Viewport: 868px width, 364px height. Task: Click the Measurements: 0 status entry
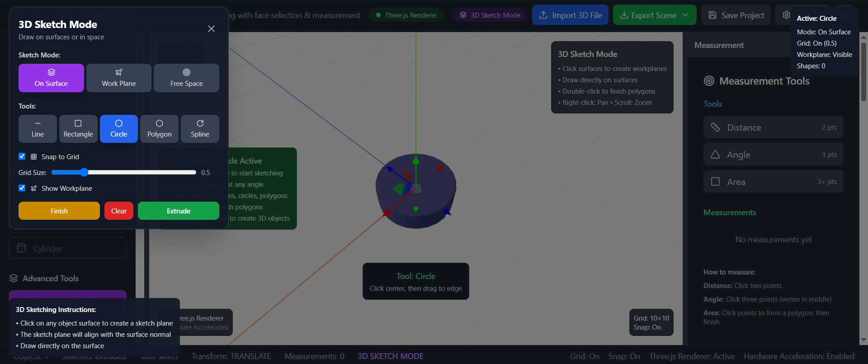[315, 356]
